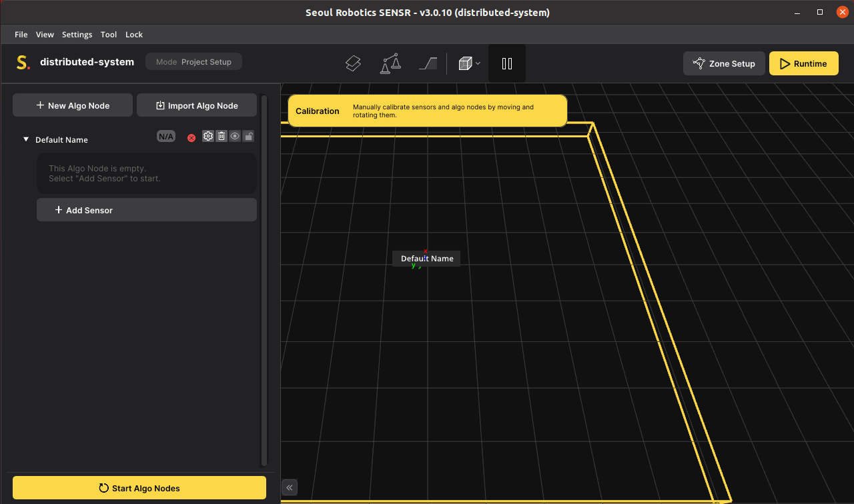Collapse the Default Name algo node

tap(26, 139)
